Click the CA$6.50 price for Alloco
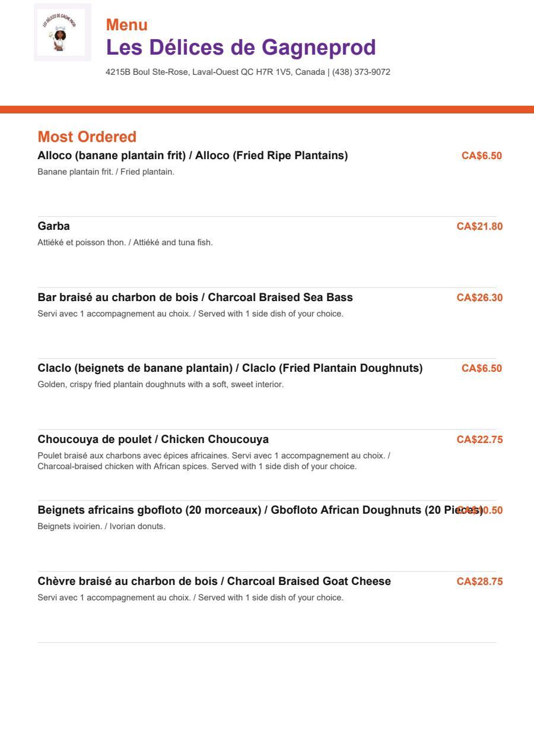534x756 pixels. 482,156
